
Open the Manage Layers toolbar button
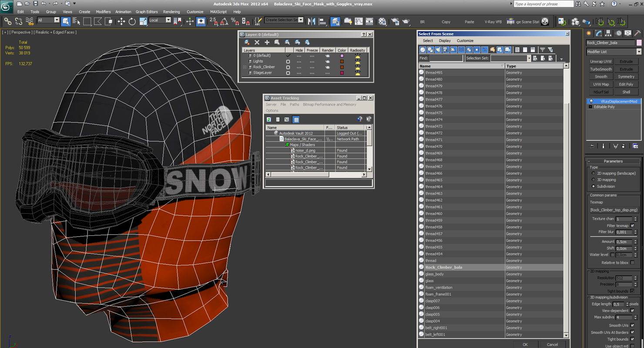tap(335, 21)
